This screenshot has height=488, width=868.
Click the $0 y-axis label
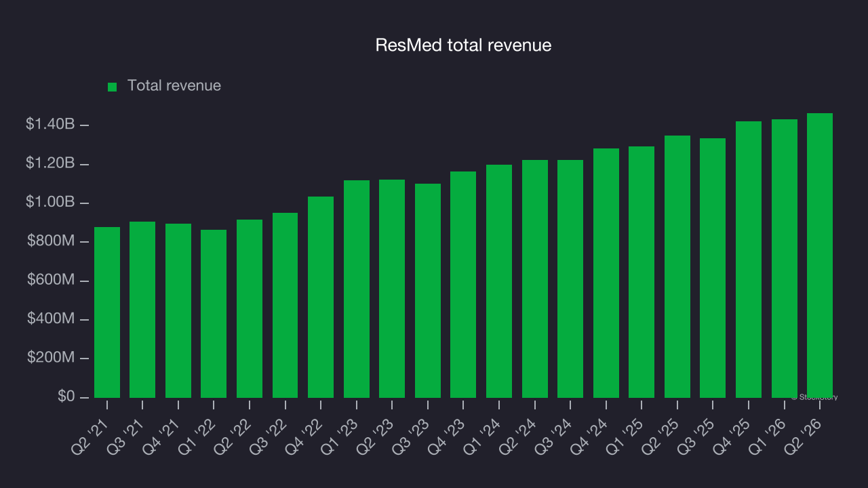(x=66, y=396)
